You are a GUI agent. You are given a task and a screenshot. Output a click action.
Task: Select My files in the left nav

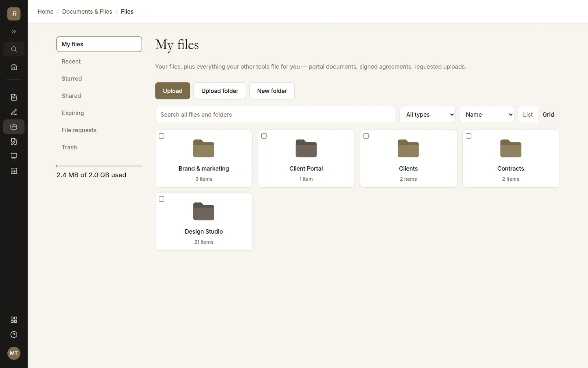point(99,44)
